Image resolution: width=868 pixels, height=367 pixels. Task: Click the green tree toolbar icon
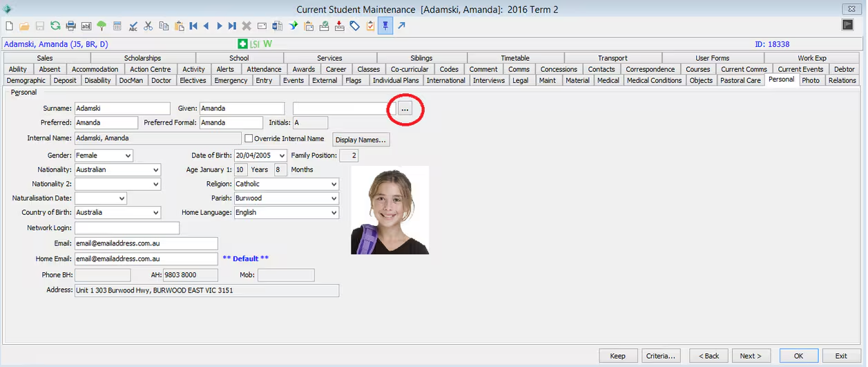(102, 26)
